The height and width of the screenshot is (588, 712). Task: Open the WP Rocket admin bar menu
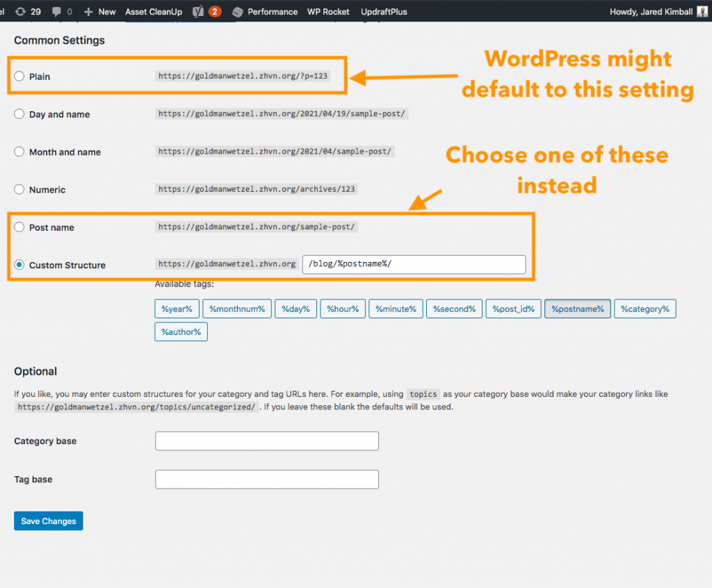(x=328, y=12)
